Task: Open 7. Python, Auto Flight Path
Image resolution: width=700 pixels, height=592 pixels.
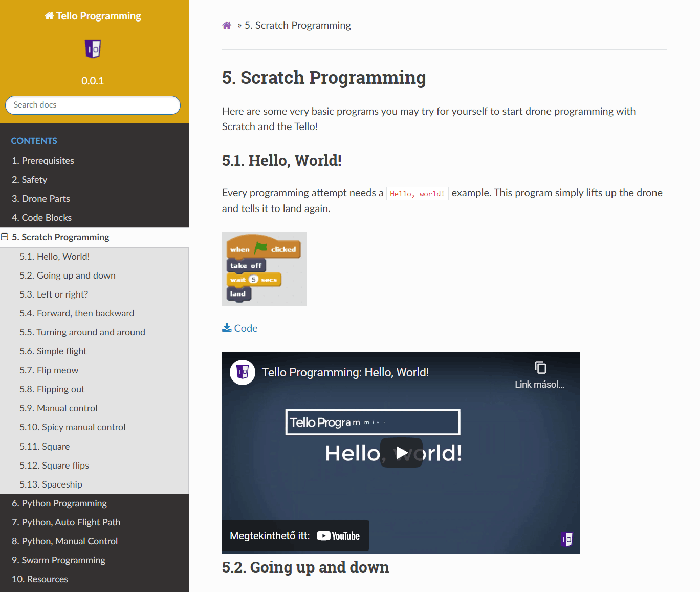Action: 94,522
